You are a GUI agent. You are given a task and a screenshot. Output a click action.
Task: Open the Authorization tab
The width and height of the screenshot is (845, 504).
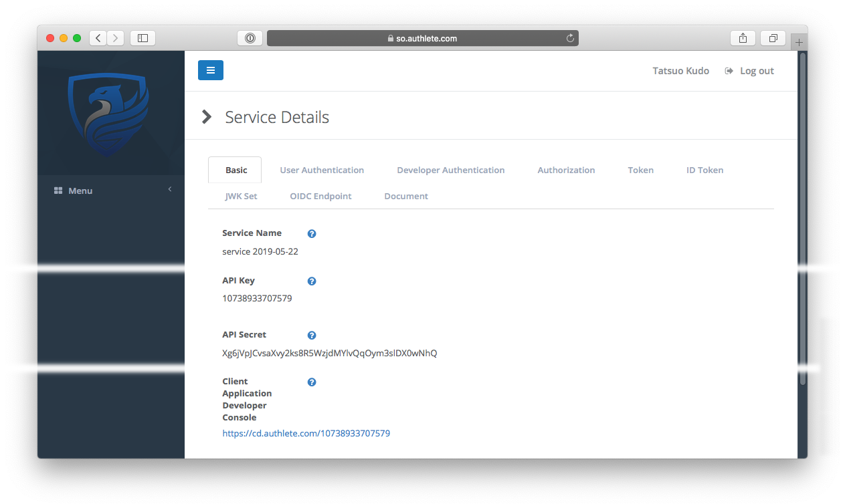coord(566,170)
